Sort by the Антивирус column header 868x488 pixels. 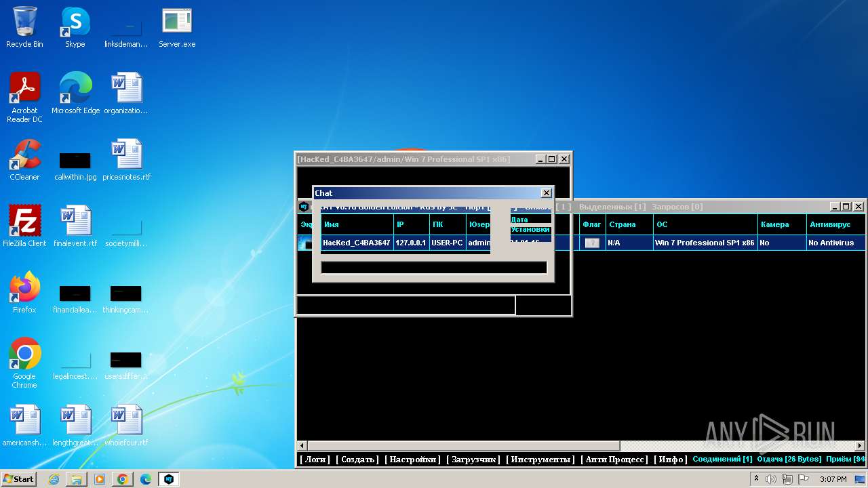[x=836, y=224]
